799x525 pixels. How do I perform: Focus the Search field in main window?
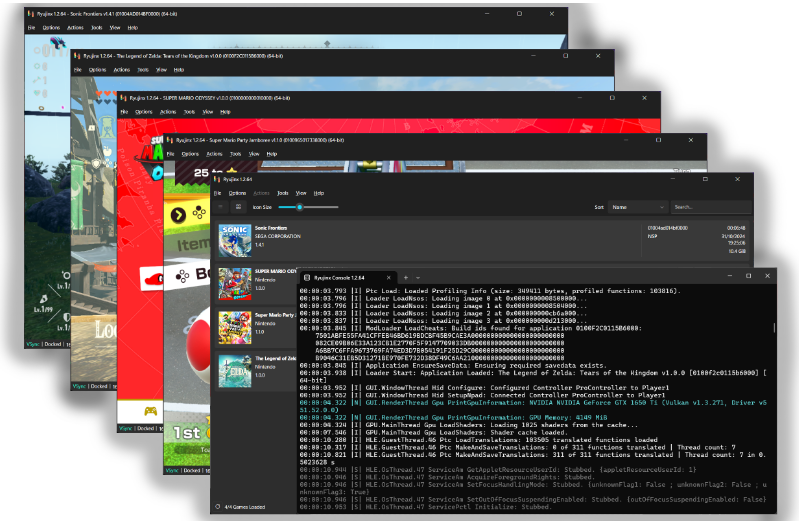click(x=710, y=207)
